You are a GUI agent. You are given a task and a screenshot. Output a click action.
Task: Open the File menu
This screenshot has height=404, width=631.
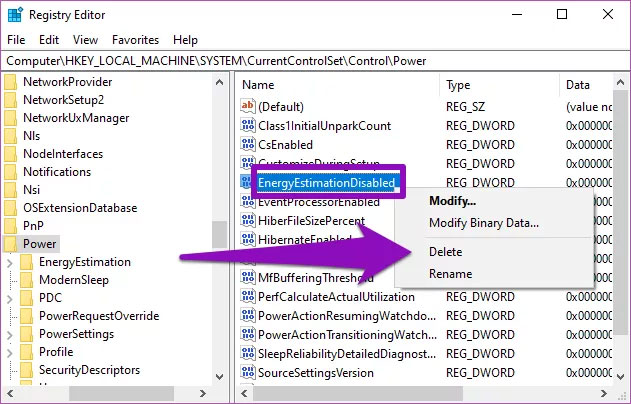click(16, 40)
